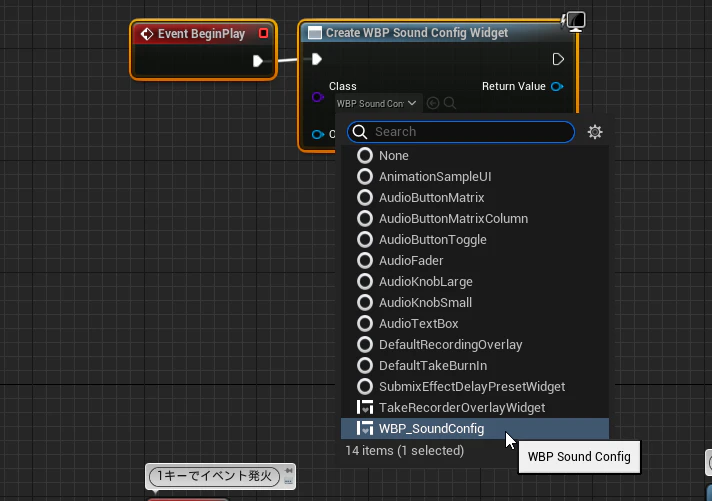712x501 pixels.
Task: Click search magnifier inside Search field
Action: point(360,132)
